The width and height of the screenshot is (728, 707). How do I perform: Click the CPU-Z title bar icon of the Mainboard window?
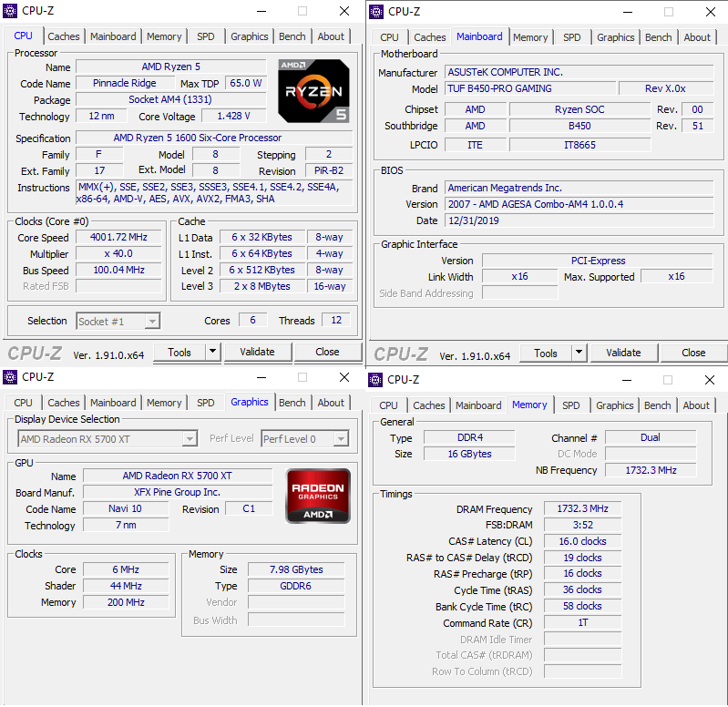pos(376,12)
